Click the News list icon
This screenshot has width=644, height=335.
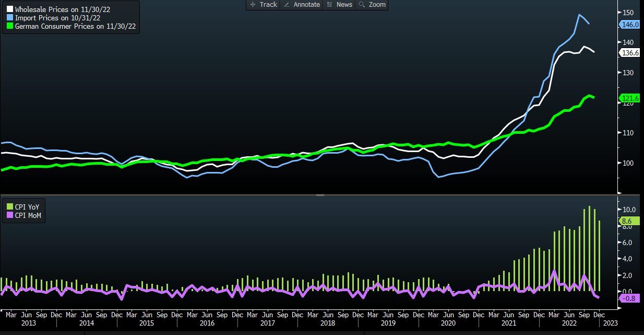coord(329,5)
